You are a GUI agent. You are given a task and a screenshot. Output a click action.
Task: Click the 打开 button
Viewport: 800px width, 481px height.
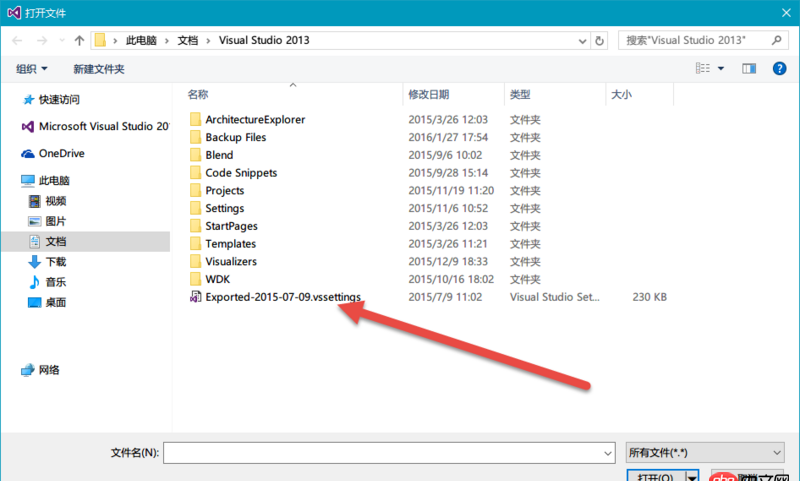pos(656,476)
